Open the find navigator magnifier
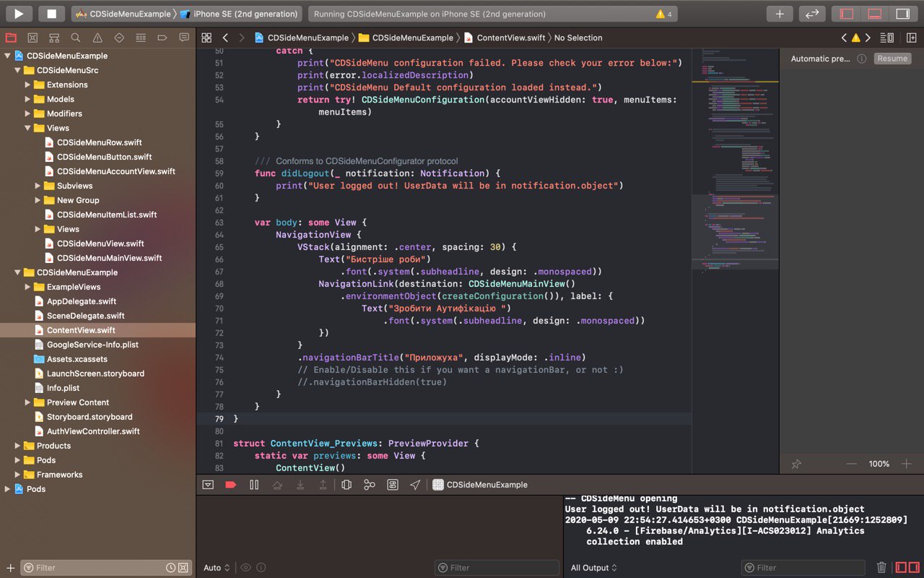The height and width of the screenshot is (578, 924). (x=76, y=38)
